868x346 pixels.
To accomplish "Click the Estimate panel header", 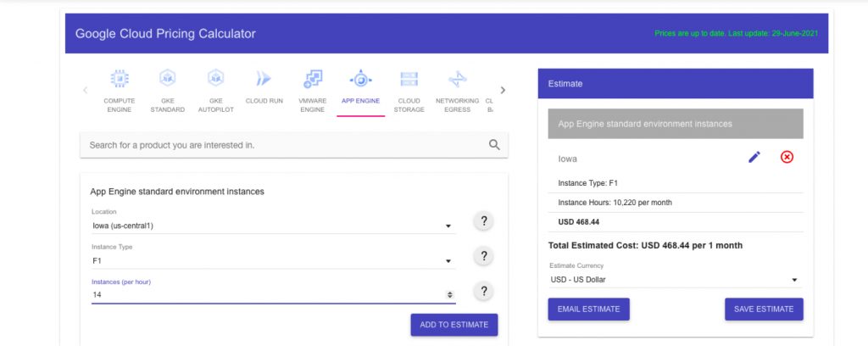I will tap(676, 84).
